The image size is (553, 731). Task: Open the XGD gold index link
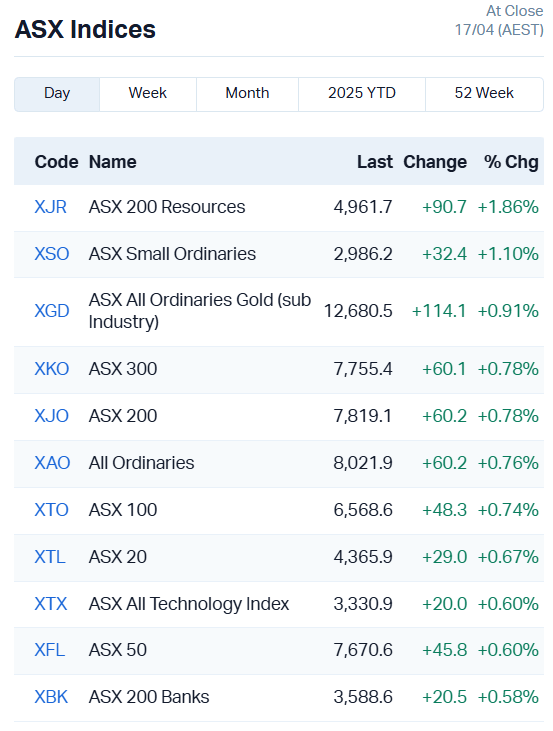tap(52, 311)
